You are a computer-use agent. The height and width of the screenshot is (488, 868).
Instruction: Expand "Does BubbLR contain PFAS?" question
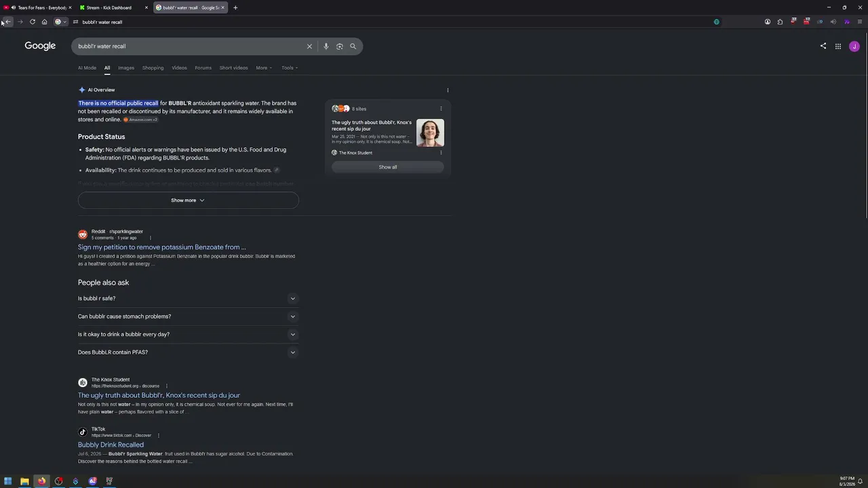pyautogui.click(x=188, y=352)
